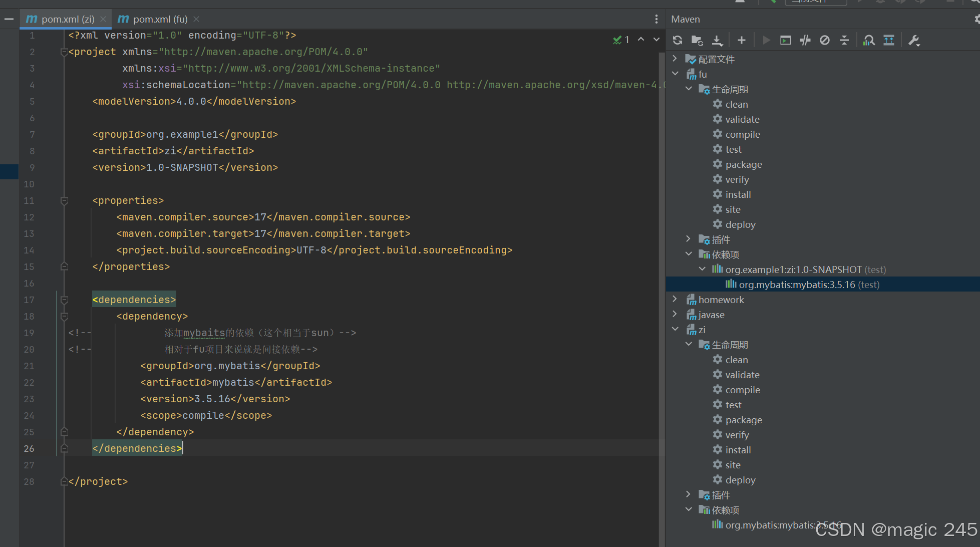Open Execute Maven Goal icon
980x547 pixels.
[x=786, y=41]
